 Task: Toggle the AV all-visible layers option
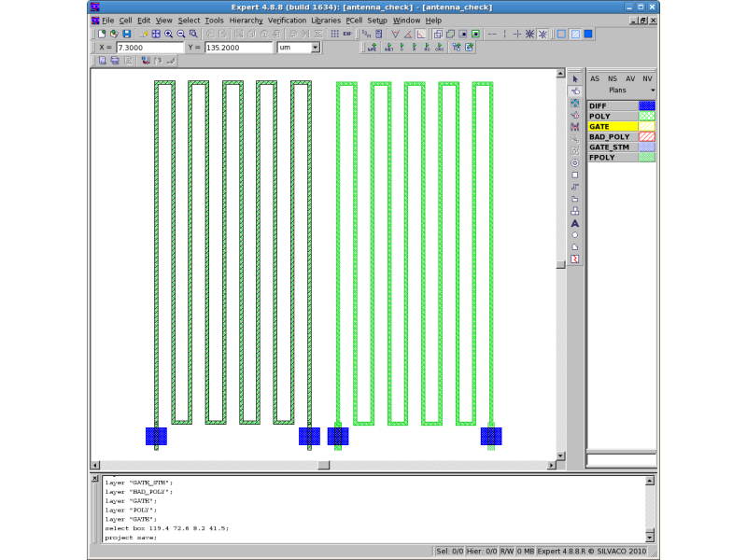pyautogui.click(x=629, y=78)
